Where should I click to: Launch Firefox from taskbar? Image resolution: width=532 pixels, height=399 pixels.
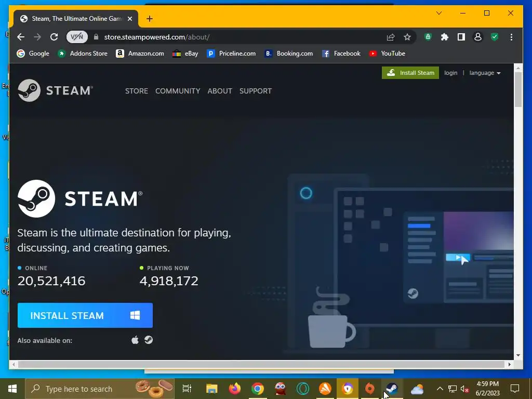[x=234, y=389]
